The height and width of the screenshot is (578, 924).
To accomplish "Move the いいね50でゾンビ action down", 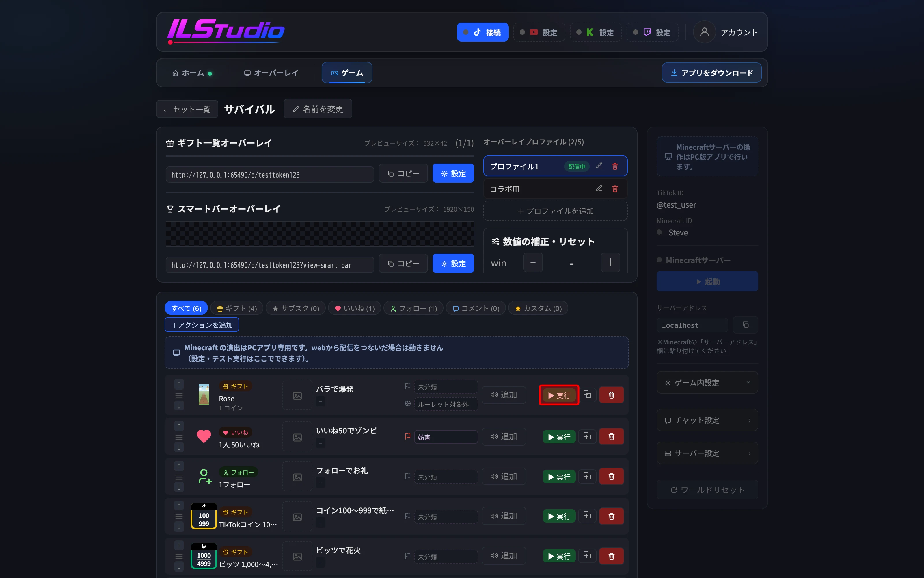I will pyautogui.click(x=179, y=447).
